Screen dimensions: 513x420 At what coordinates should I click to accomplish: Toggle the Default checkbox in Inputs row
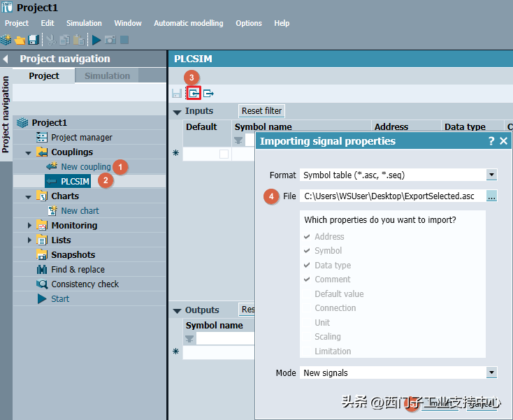[224, 154]
